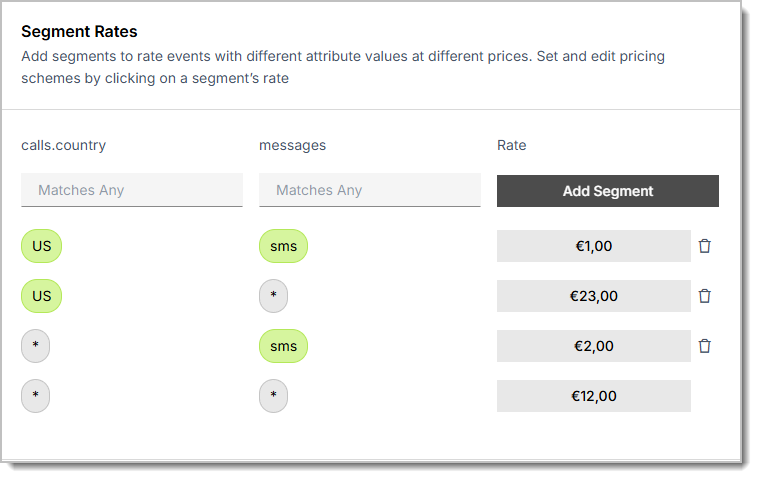Click the calls.country column header
The height and width of the screenshot is (478, 757).
coord(63,145)
